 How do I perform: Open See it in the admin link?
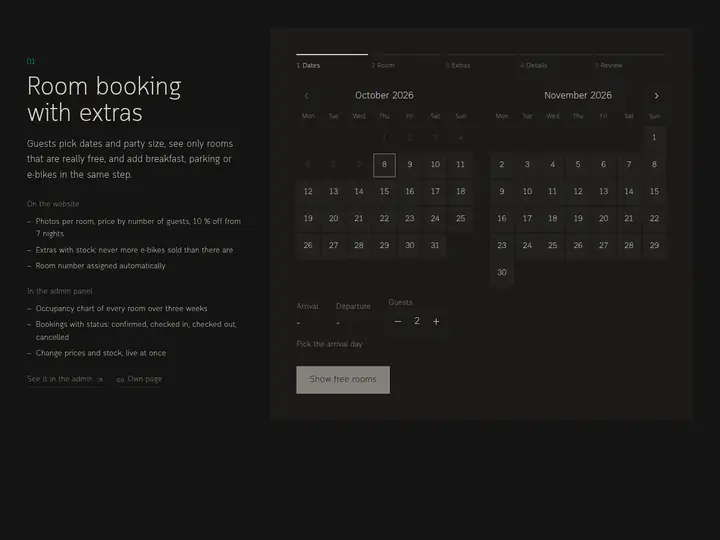(x=65, y=379)
